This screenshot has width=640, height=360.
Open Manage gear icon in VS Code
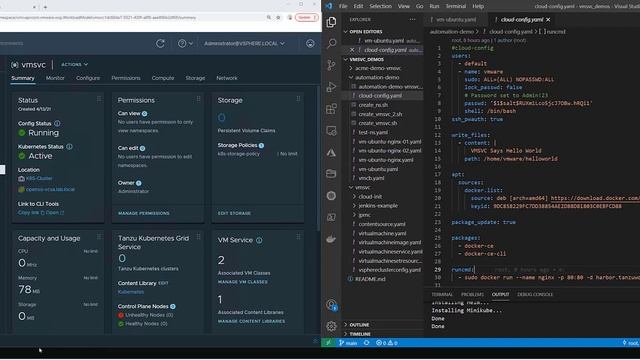331,326
